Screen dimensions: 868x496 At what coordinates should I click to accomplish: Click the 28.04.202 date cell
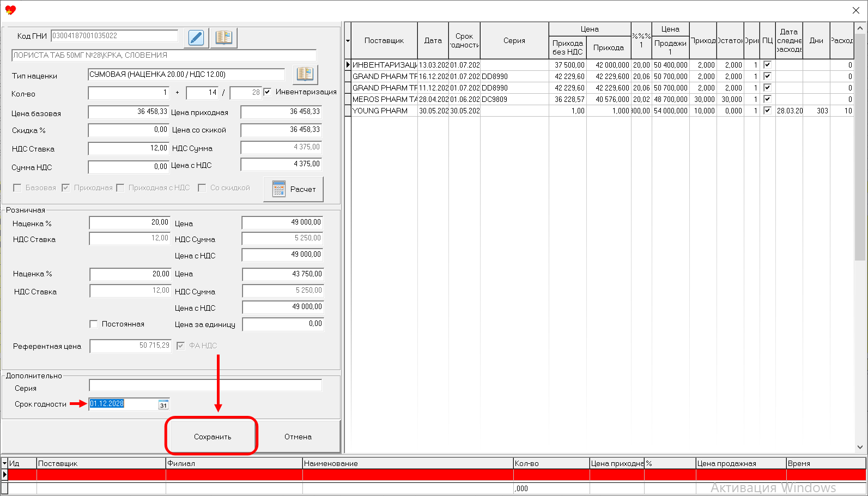click(x=433, y=99)
